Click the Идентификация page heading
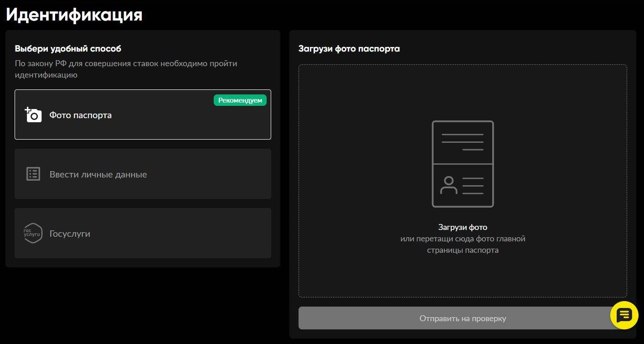 point(74,15)
